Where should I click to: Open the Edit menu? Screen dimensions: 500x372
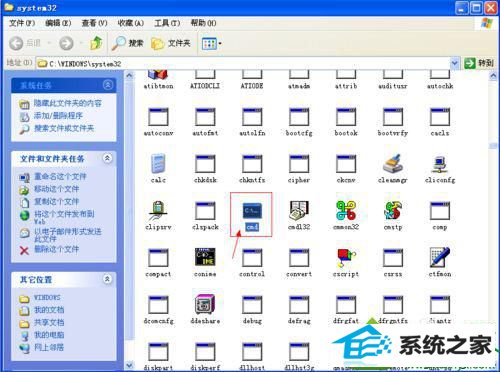coord(58,23)
